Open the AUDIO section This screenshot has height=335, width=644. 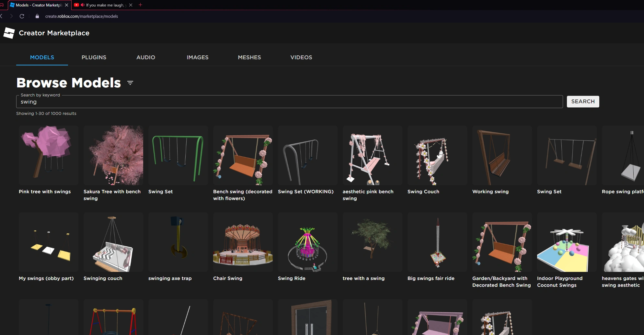tap(146, 57)
